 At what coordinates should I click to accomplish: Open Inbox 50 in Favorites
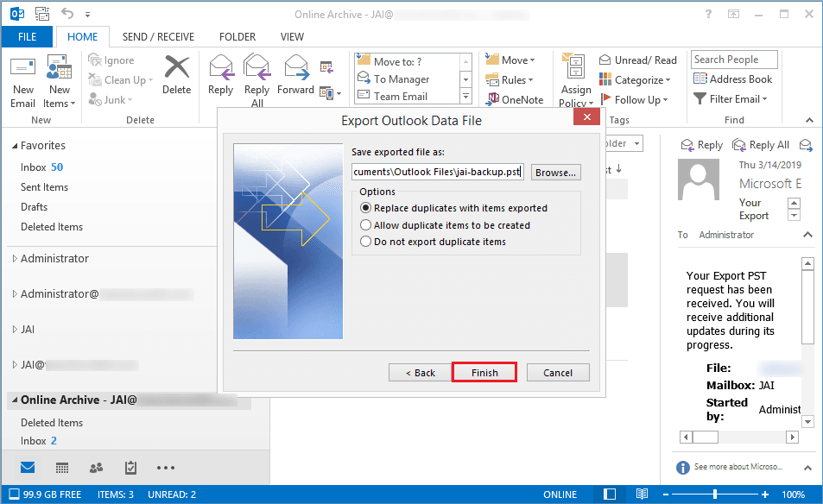click(42, 167)
